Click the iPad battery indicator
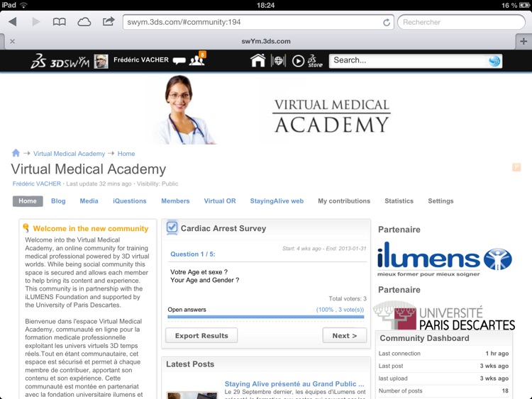 tap(524, 5)
